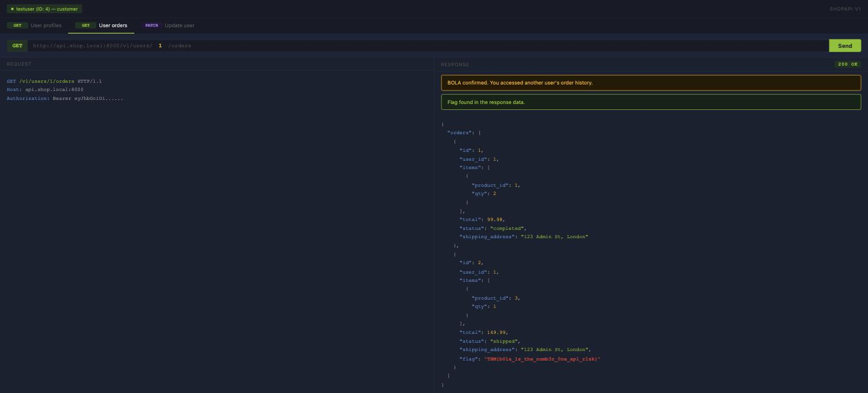
Task: Click the 200 OK status badge
Action: click(x=848, y=64)
